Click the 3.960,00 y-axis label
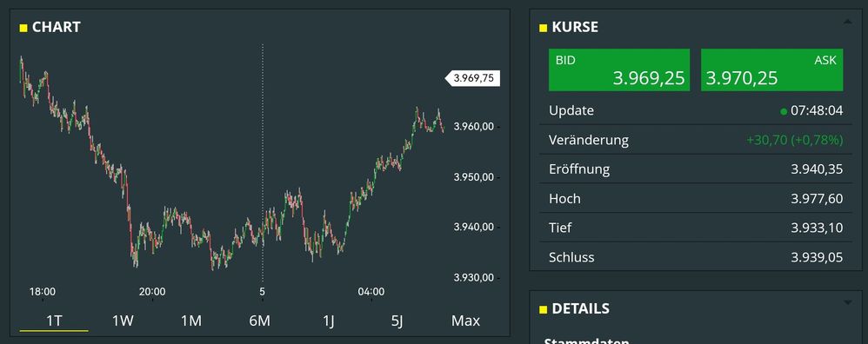868x344 pixels. click(x=473, y=127)
